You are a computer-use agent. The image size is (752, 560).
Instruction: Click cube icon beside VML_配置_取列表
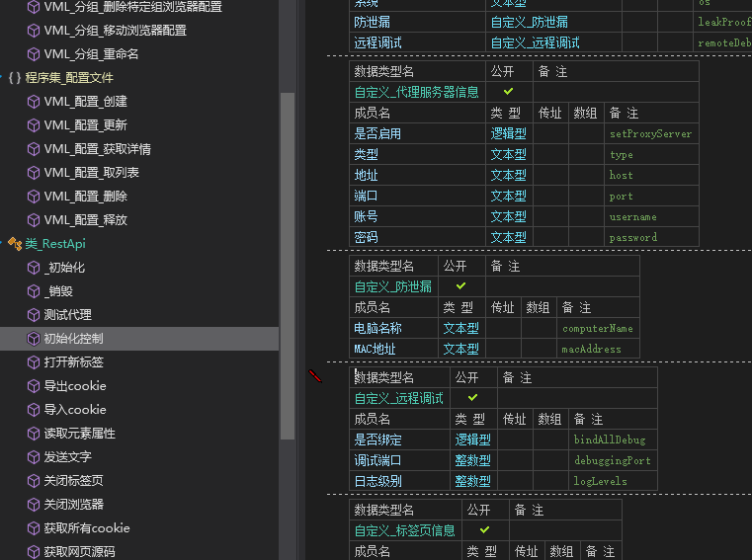pos(33,173)
